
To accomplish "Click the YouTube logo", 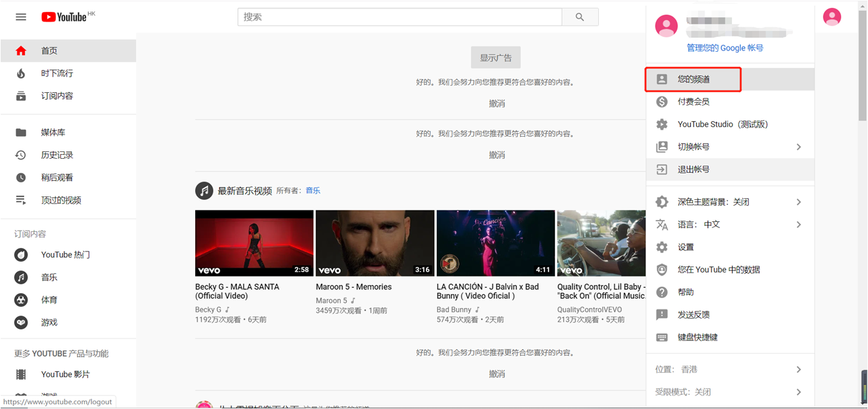I will 64,17.
